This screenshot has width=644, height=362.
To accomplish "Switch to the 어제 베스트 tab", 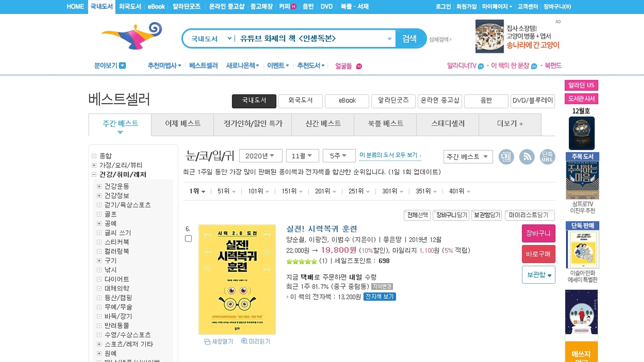I will [182, 124].
